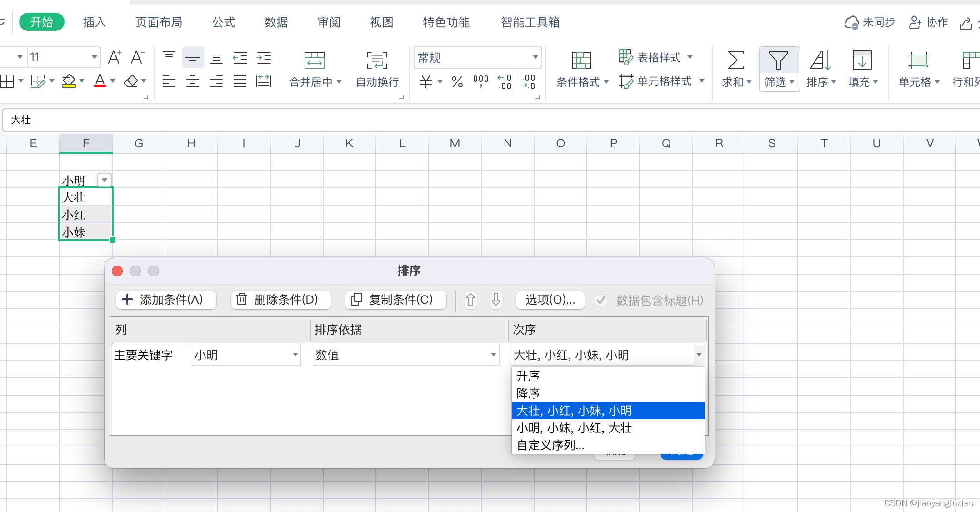Expand the 表格样式 dropdown
The height and width of the screenshot is (512, 980).
690,57
